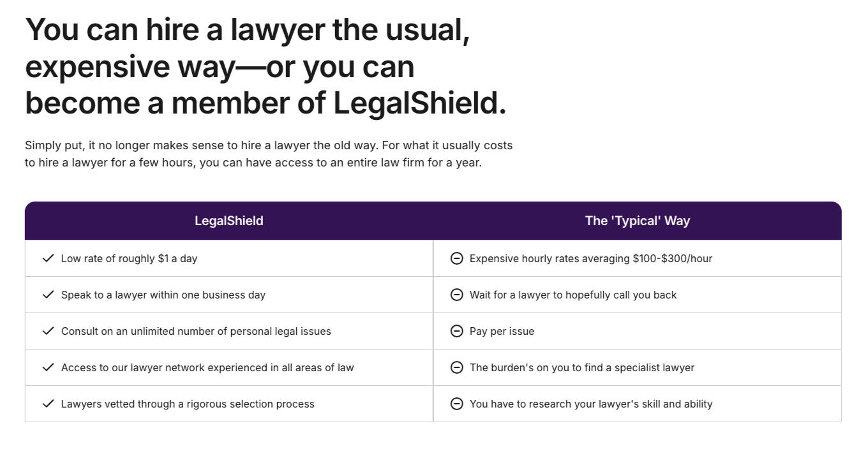Click the main headline about hiring a lawyer

click(x=265, y=66)
